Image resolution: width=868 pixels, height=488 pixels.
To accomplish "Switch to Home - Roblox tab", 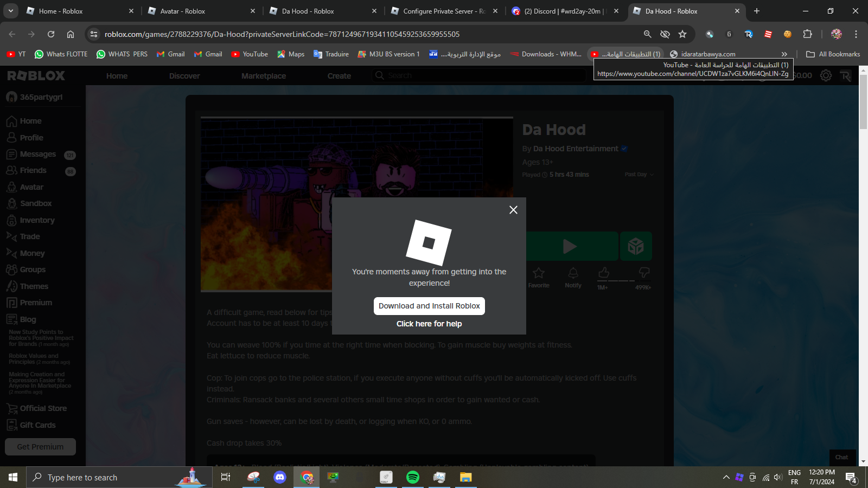I will pos(80,11).
